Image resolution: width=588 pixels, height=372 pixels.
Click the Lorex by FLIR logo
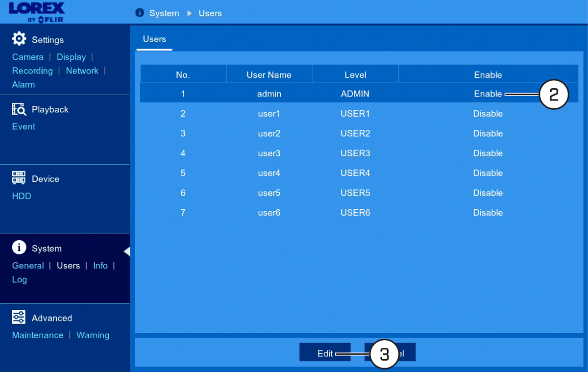point(36,12)
